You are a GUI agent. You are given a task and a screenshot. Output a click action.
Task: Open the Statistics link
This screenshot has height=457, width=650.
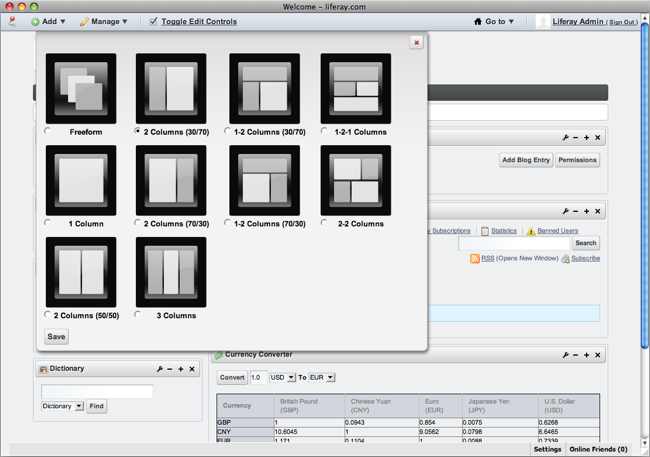pos(504,231)
